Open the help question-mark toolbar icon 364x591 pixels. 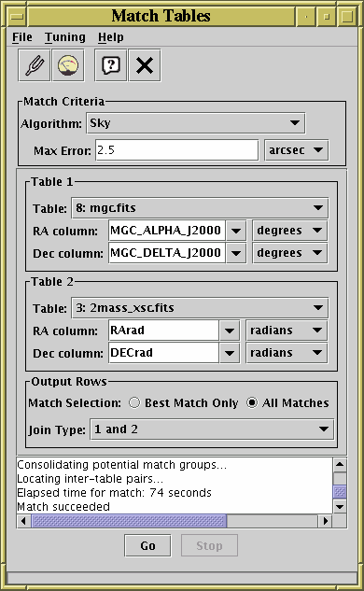pos(111,65)
